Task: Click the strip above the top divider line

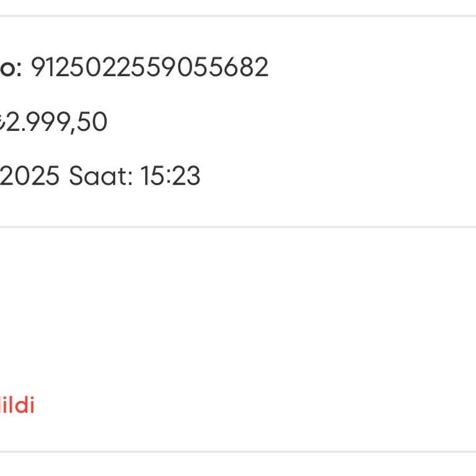Action: pyautogui.click(x=238, y=7)
